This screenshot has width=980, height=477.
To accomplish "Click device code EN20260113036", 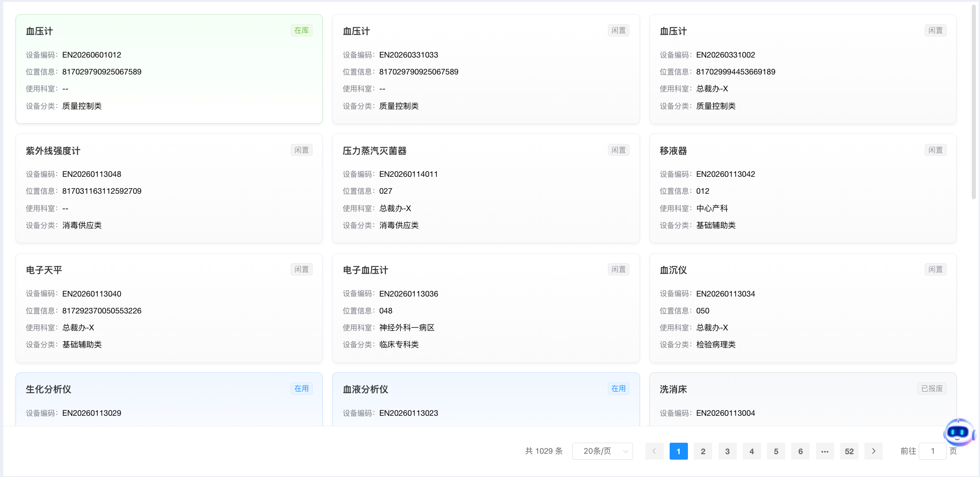I will click(409, 294).
